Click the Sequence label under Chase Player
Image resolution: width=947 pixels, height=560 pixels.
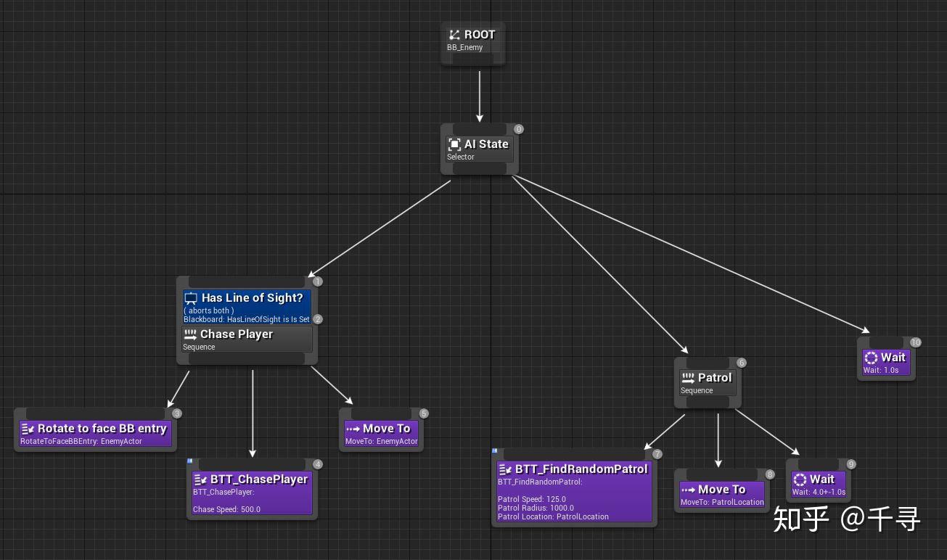199,347
